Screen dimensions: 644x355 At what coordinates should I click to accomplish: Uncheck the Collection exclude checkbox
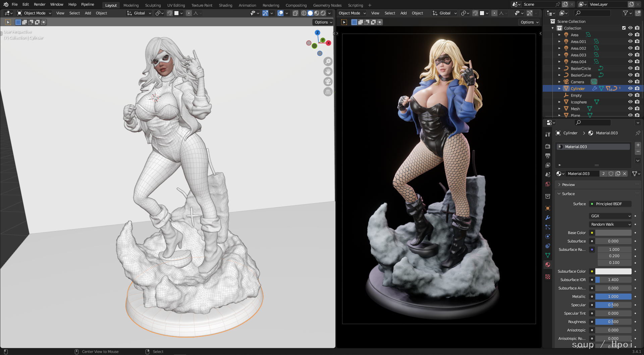[x=624, y=28]
